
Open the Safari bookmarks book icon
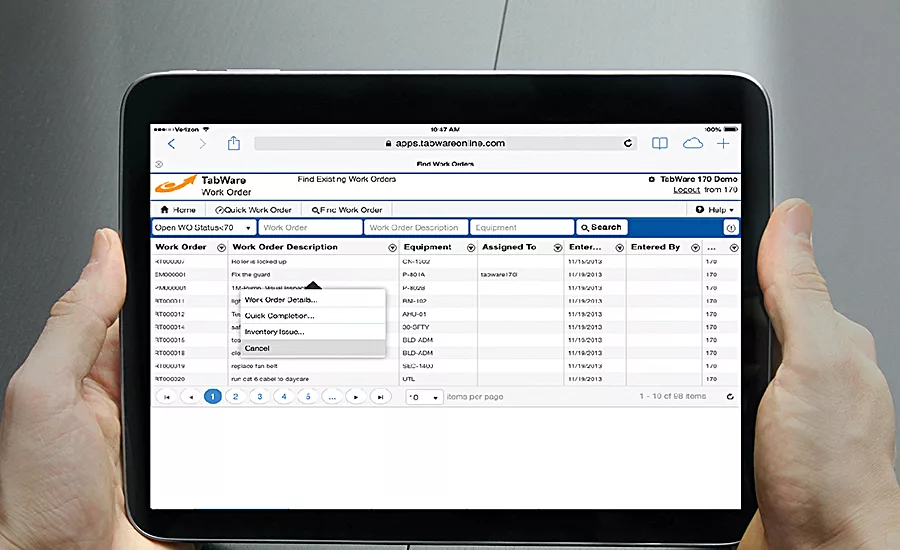point(660,143)
